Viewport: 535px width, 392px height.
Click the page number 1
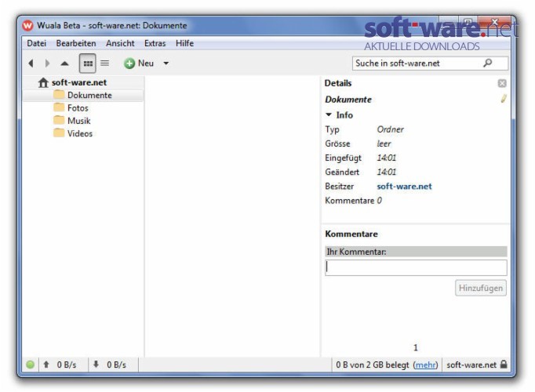pos(416,347)
